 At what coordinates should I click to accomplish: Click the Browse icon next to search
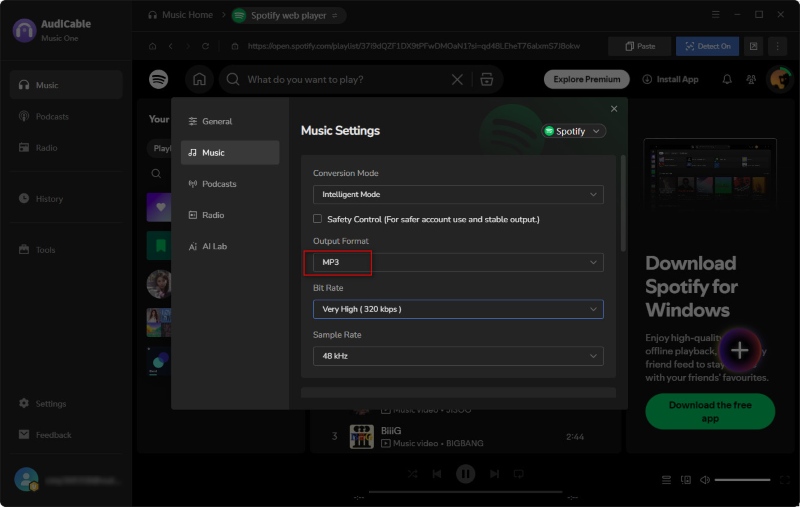487,80
